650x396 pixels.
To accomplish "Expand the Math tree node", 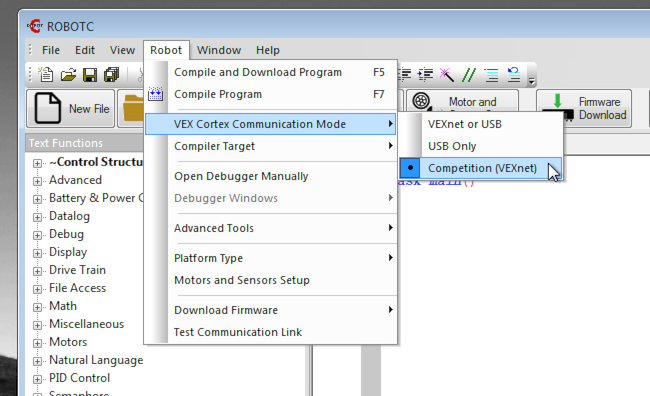I will point(37,307).
